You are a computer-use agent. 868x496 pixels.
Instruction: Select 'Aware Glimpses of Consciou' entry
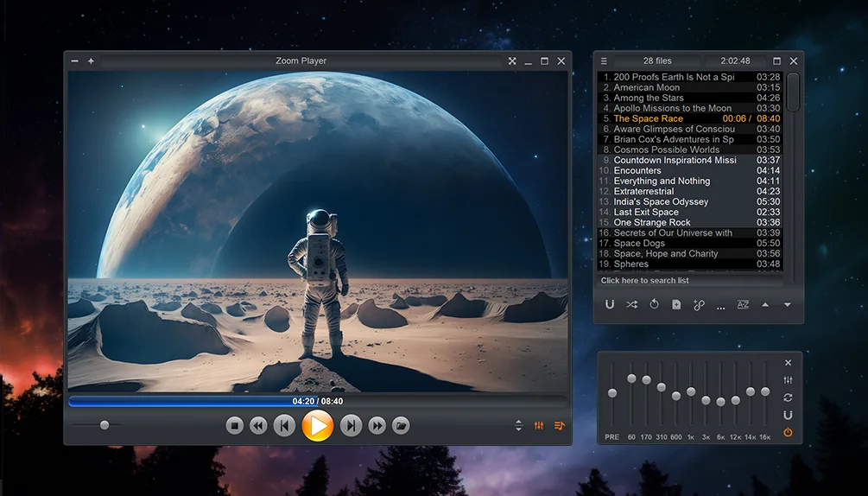(690, 129)
